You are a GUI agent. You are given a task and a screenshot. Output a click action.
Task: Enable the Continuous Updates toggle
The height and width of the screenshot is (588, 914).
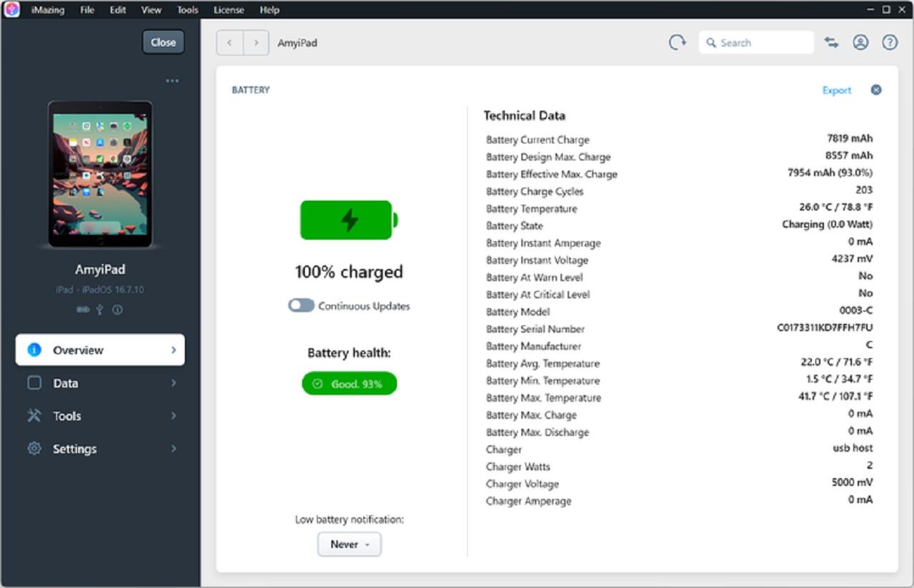pos(301,305)
